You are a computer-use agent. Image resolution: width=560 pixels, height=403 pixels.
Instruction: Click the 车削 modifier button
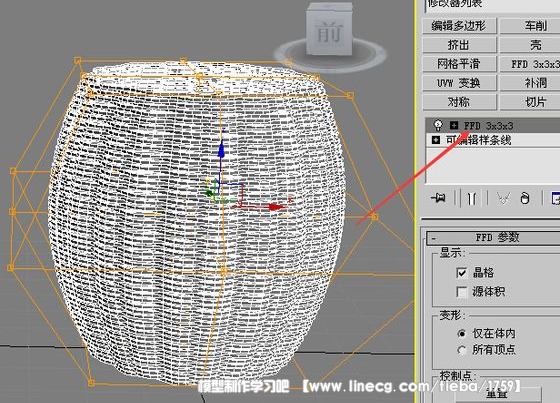click(x=530, y=26)
